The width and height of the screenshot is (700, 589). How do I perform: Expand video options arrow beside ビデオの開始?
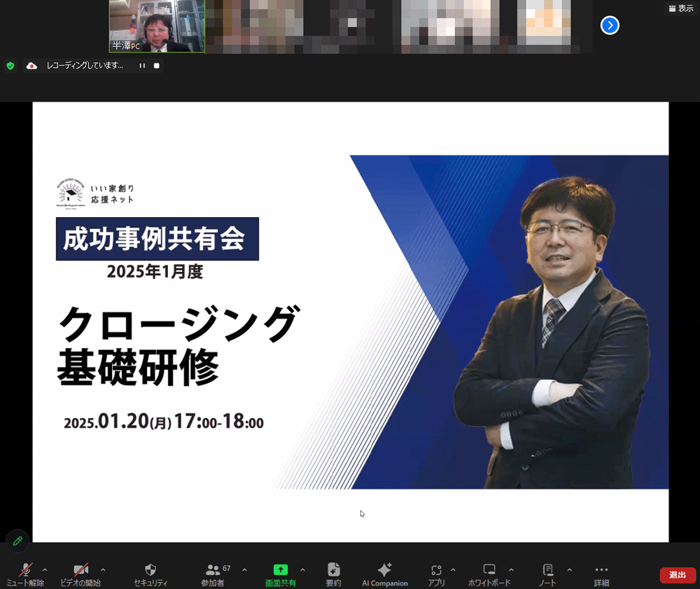(x=104, y=569)
